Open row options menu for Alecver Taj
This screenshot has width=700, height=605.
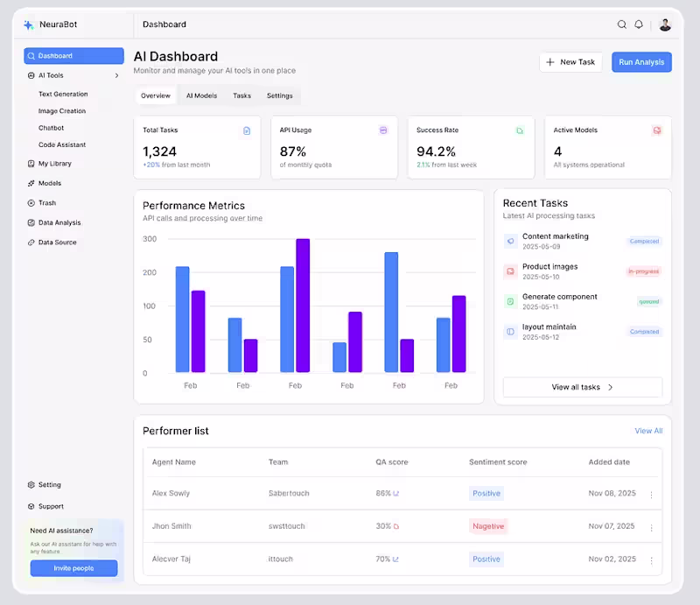pyautogui.click(x=651, y=560)
